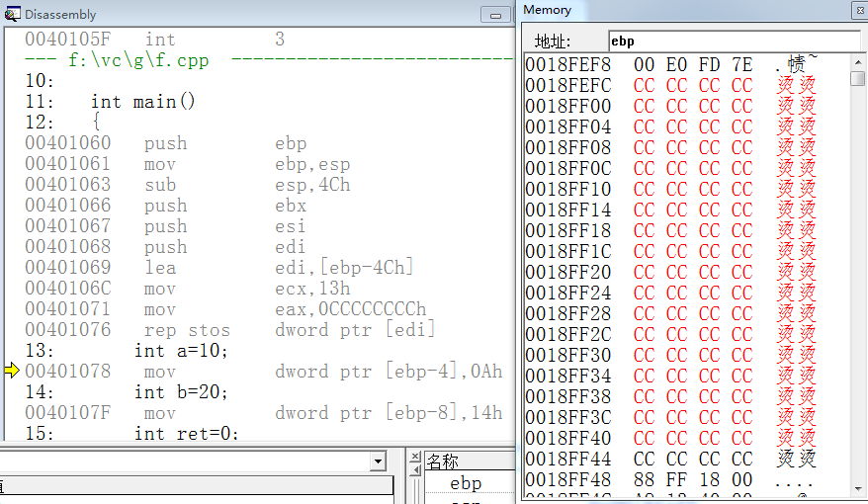Image resolution: width=868 pixels, height=504 pixels.
Task: Click the Disassembly window title text
Action: pos(60,15)
